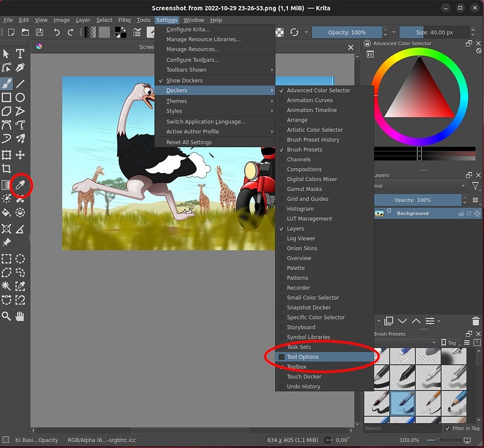
Task: Close the document tab with X
Action: [x=351, y=47]
